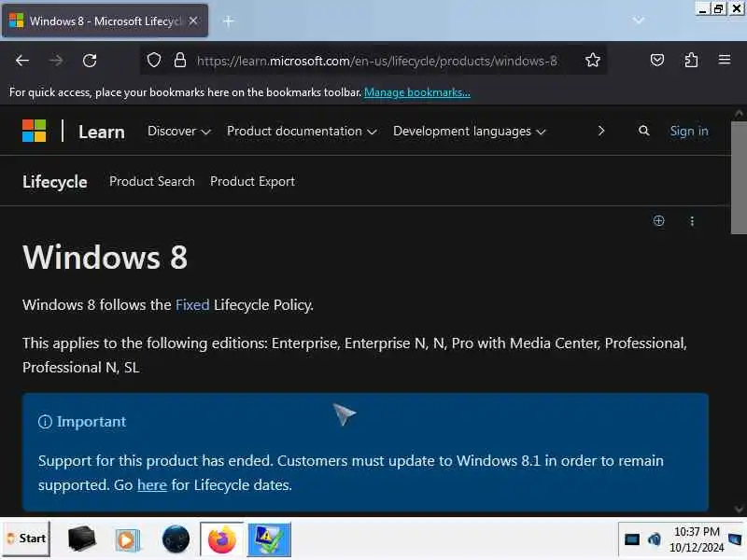Open black folder taskbar icon

pyautogui.click(x=81, y=539)
